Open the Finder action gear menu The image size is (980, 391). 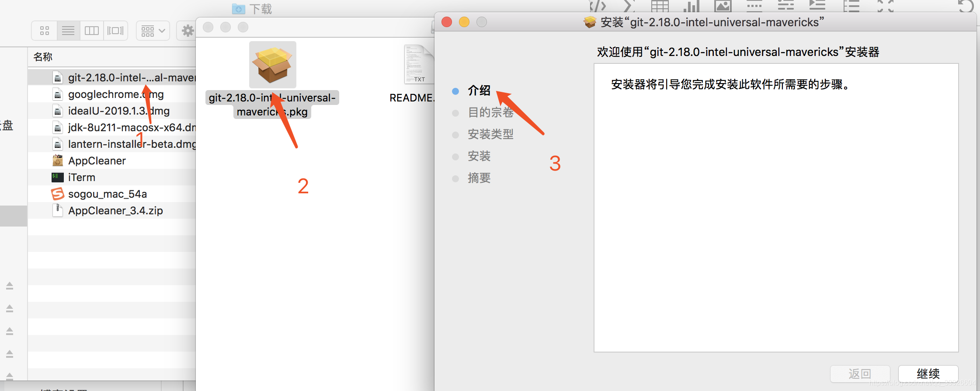click(188, 31)
